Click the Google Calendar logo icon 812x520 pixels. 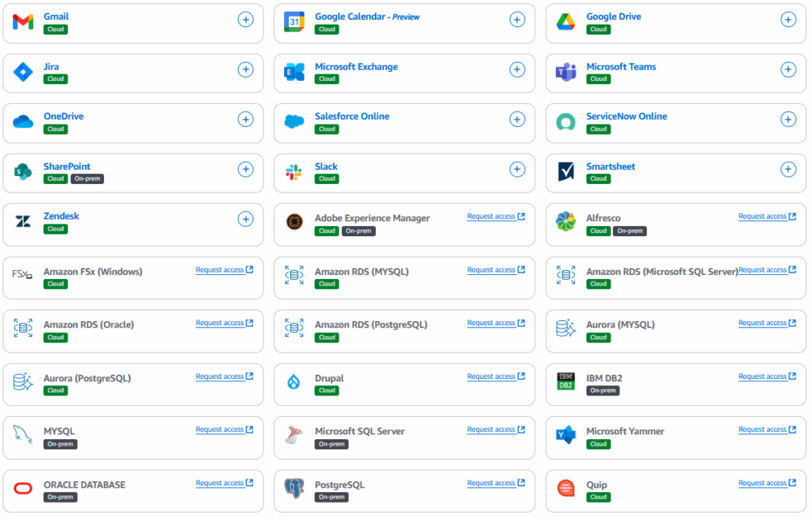(294, 21)
